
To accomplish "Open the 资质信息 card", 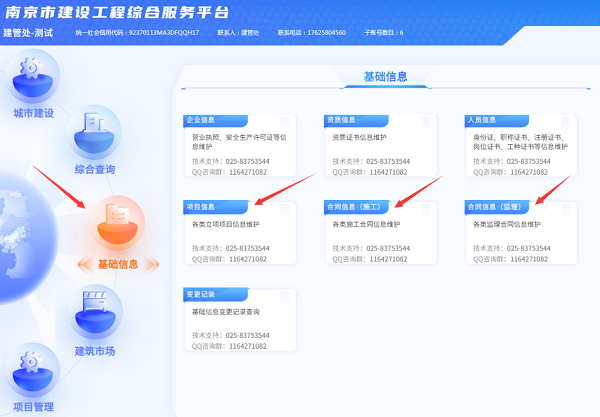I will [x=380, y=147].
